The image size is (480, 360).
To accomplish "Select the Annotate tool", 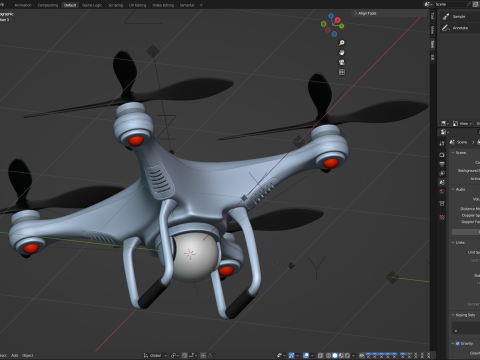I will [x=459, y=28].
